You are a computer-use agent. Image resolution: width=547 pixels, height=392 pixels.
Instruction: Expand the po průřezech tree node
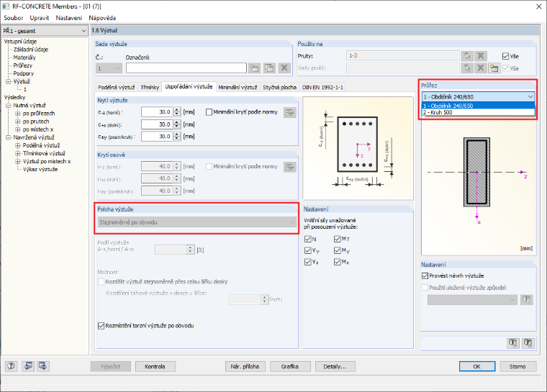(18, 114)
